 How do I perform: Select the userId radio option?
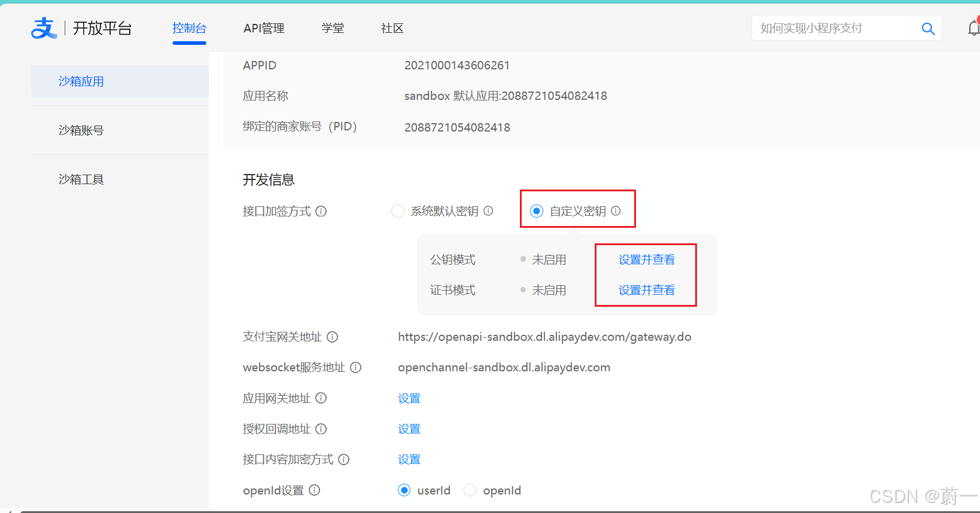(404, 490)
